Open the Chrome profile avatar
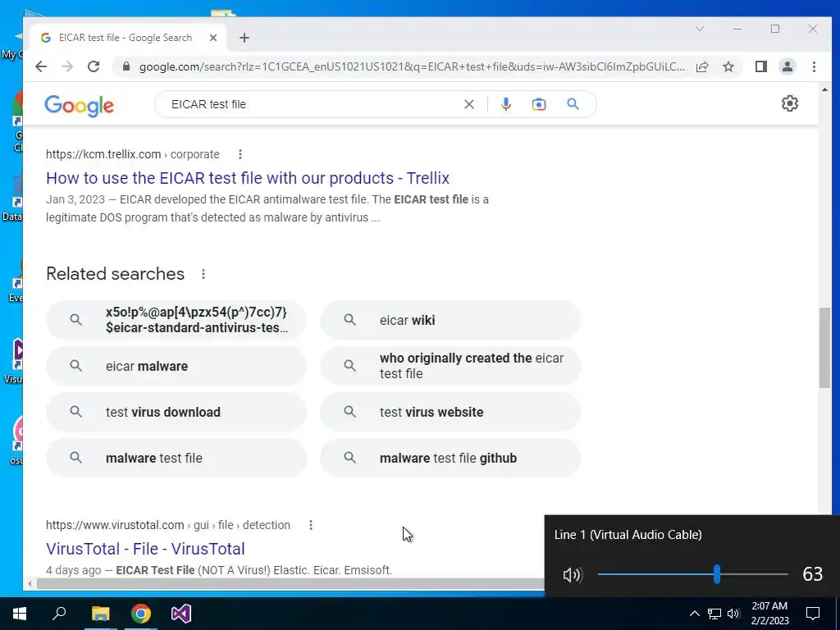 click(x=787, y=66)
